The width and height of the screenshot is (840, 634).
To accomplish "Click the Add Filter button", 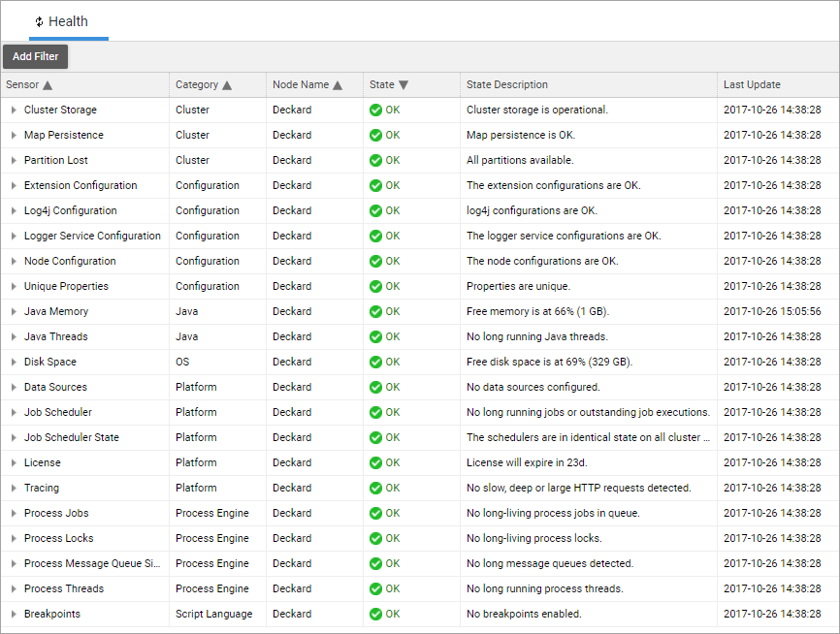I will click(35, 56).
